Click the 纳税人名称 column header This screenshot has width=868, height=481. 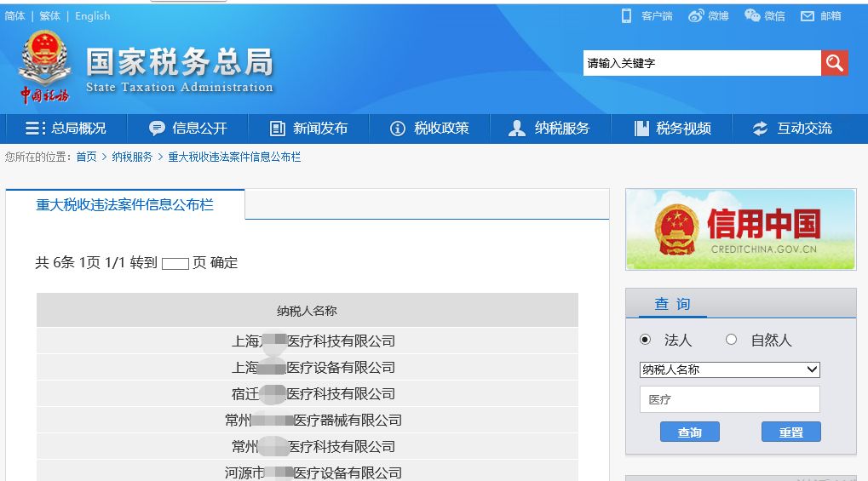308,311
